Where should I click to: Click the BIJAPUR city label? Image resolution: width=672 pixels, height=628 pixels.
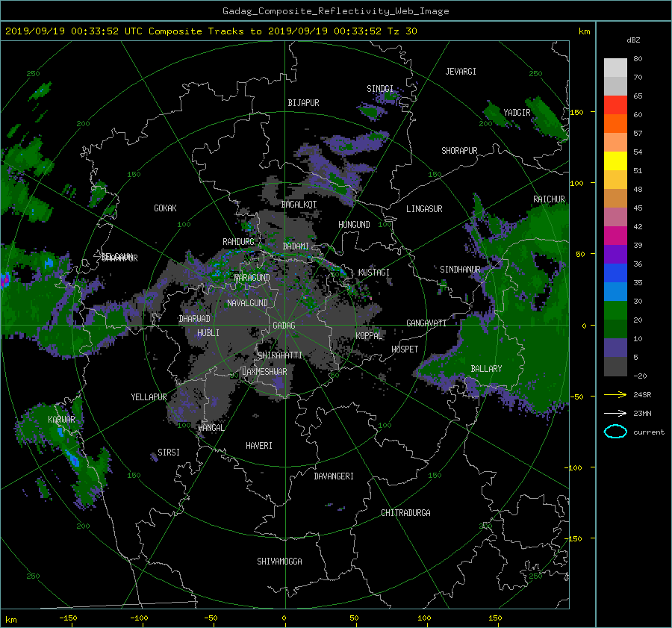[x=303, y=103]
